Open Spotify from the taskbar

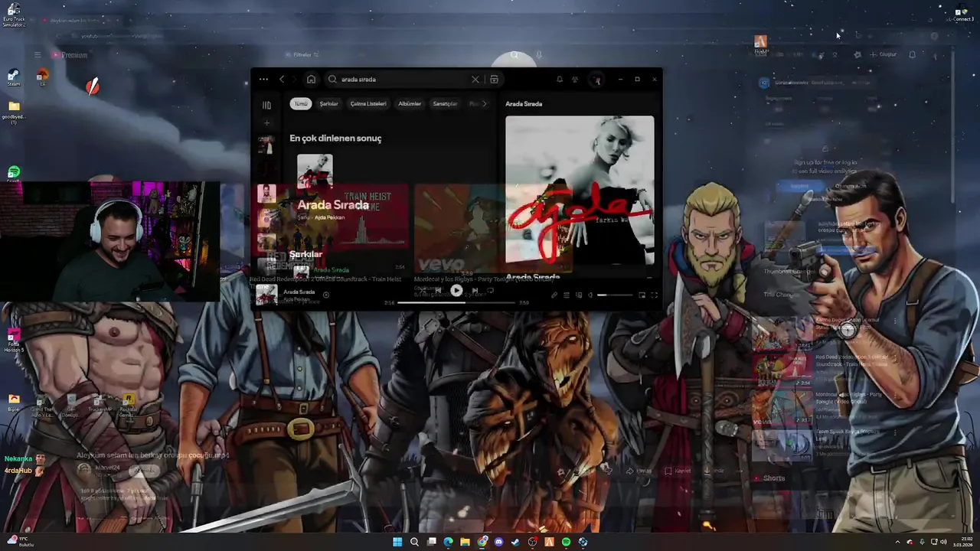566,542
